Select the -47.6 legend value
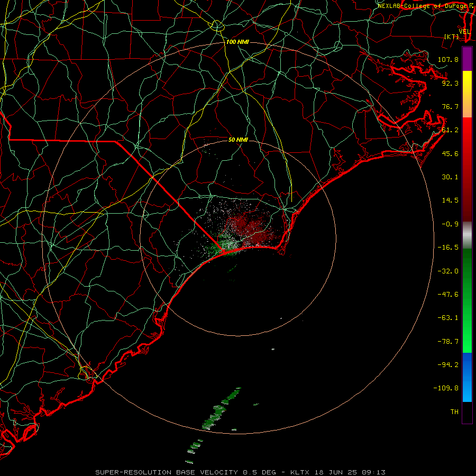This screenshot has height=476, width=476. [x=448, y=295]
